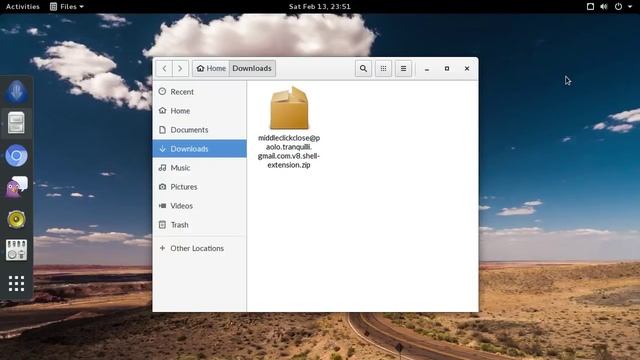Show all applications grid in the dock
This screenshot has width=640, height=360.
[16, 283]
